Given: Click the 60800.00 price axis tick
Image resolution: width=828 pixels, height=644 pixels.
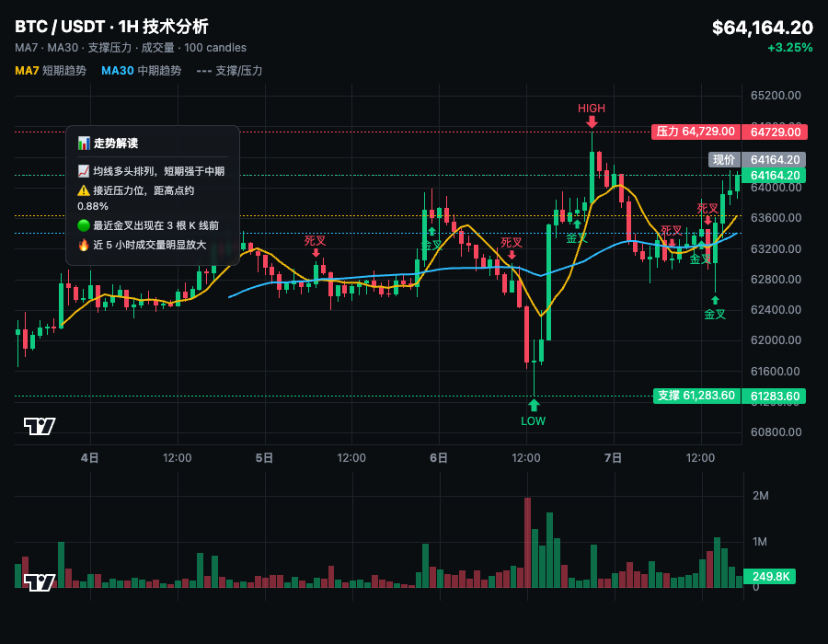Looking at the screenshot, I should [x=776, y=432].
